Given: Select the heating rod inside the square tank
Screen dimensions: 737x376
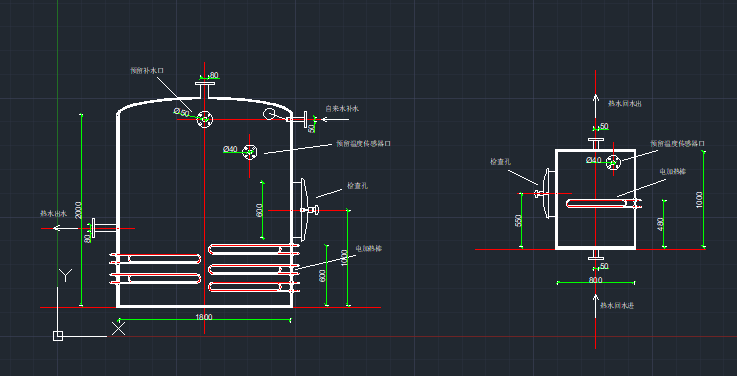Looking at the screenshot, I should click(x=604, y=204).
